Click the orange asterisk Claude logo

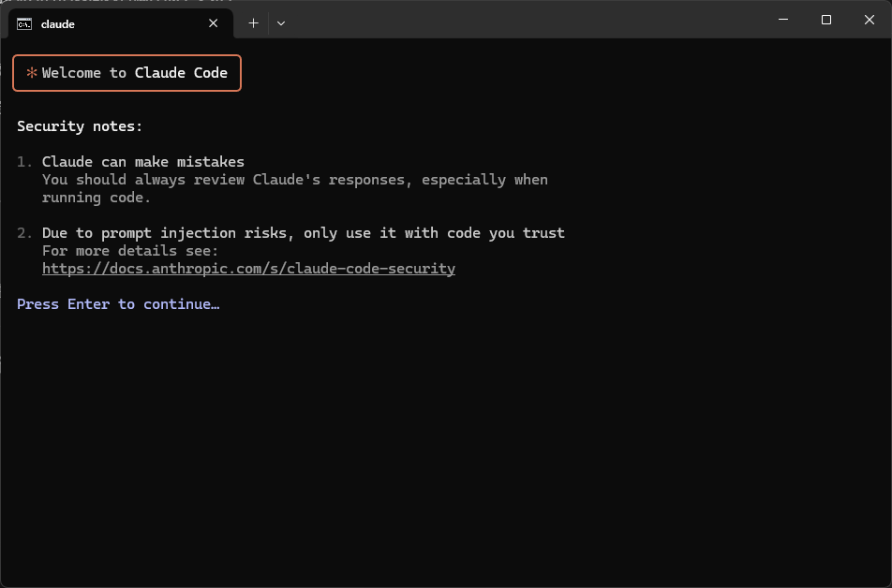click(x=32, y=73)
